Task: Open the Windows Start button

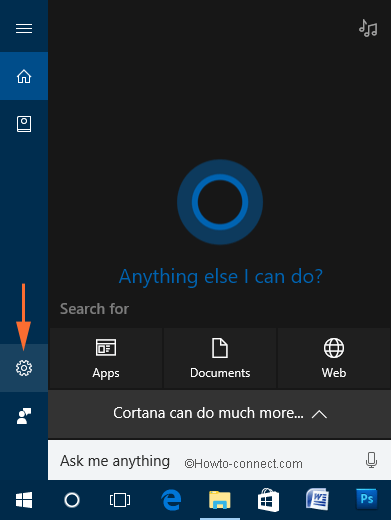Action: (x=24, y=500)
